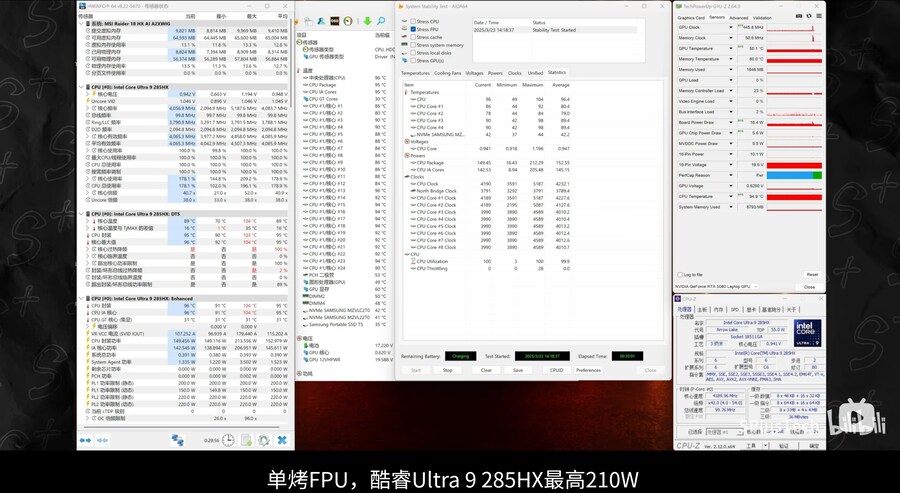Enable Stress system memory checkbox
900x493 pixels.
(413, 45)
